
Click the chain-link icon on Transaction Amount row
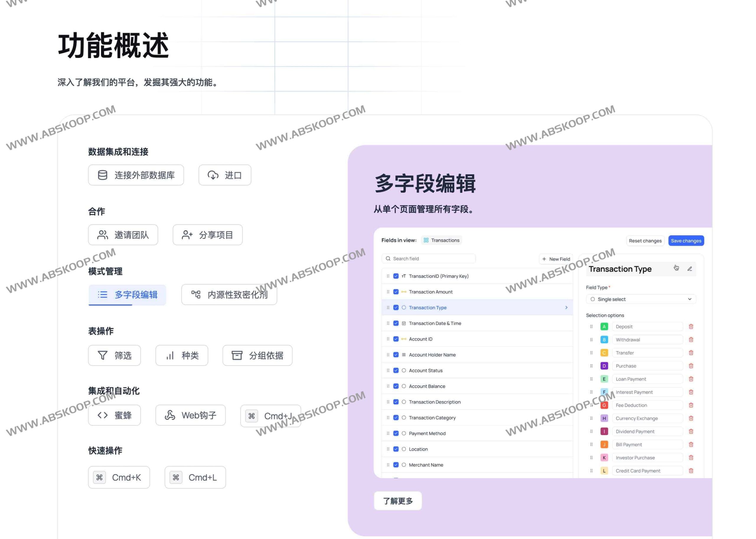click(403, 292)
